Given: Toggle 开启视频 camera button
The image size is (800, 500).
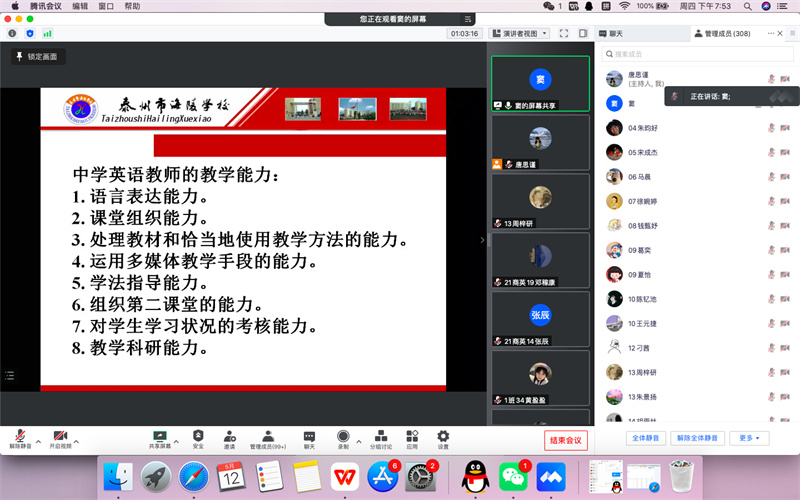Looking at the screenshot, I should [x=60, y=437].
